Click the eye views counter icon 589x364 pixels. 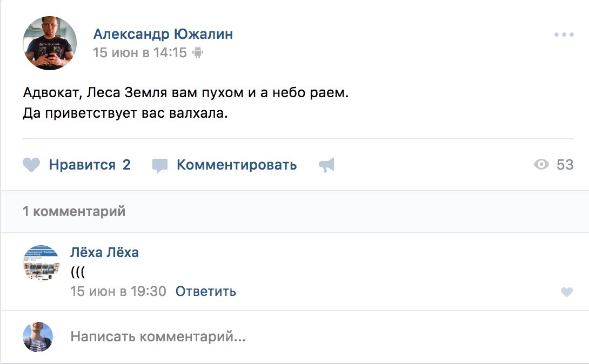pyautogui.click(x=541, y=164)
